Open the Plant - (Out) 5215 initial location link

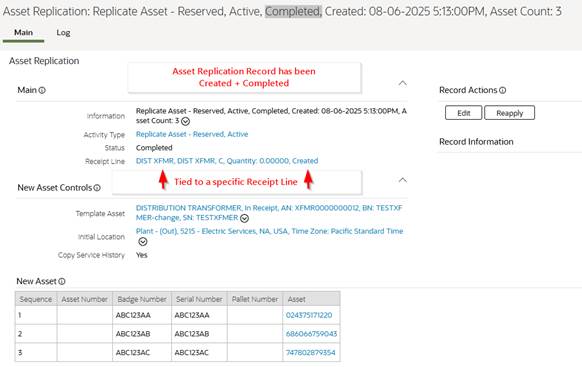click(x=269, y=231)
